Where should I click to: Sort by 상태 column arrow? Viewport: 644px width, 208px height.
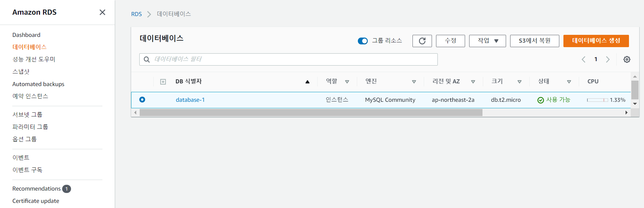[569, 82]
